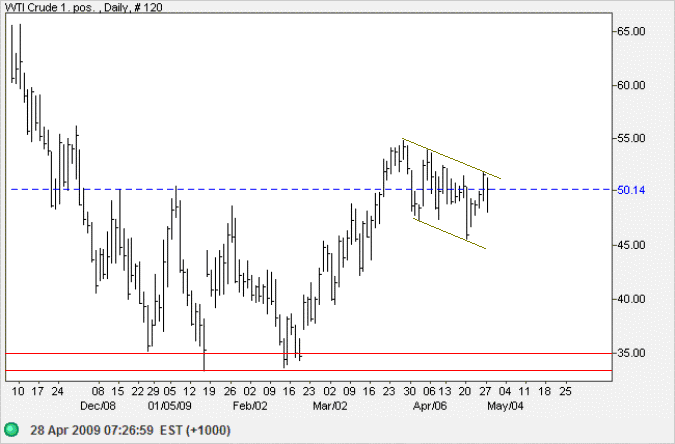The height and width of the screenshot is (444, 675).
Task: Select the blue dashed 50.14 horizontal line
Action: (310, 189)
